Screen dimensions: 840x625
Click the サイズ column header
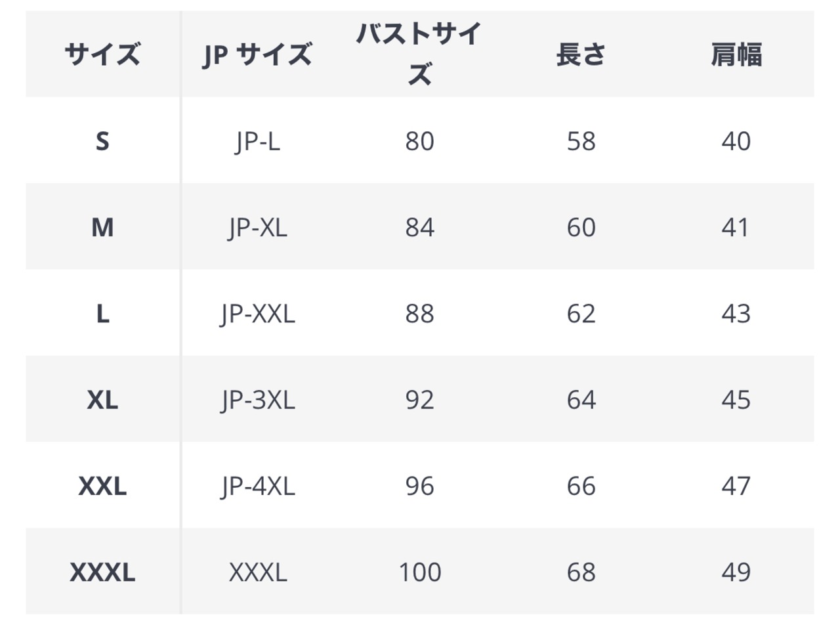pos(102,55)
